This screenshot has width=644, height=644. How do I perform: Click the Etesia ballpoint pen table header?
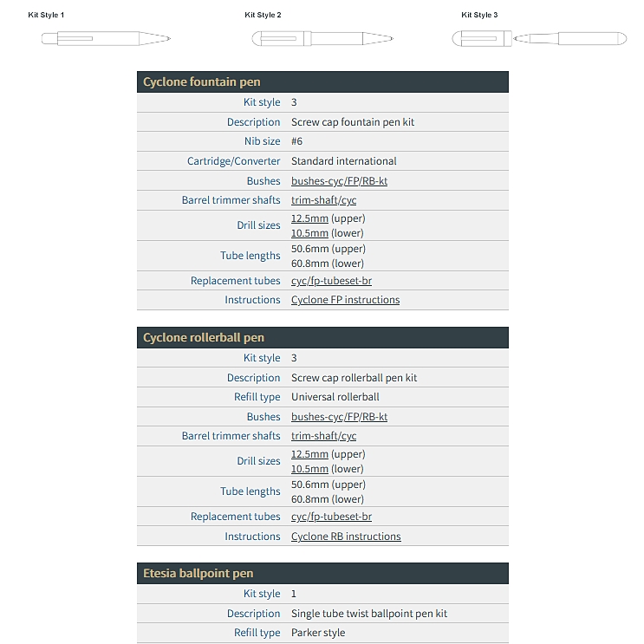(322, 574)
